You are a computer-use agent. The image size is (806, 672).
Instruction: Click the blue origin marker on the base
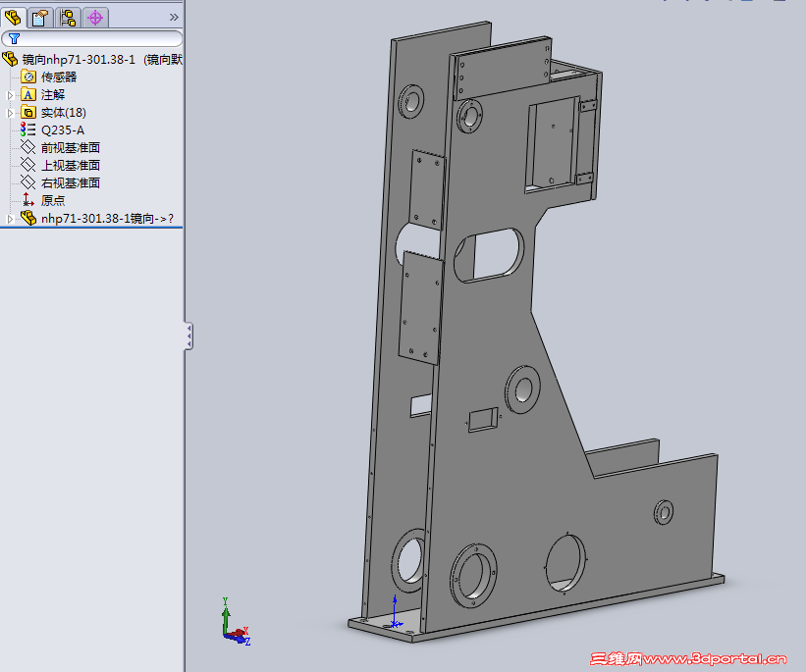point(395,612)
